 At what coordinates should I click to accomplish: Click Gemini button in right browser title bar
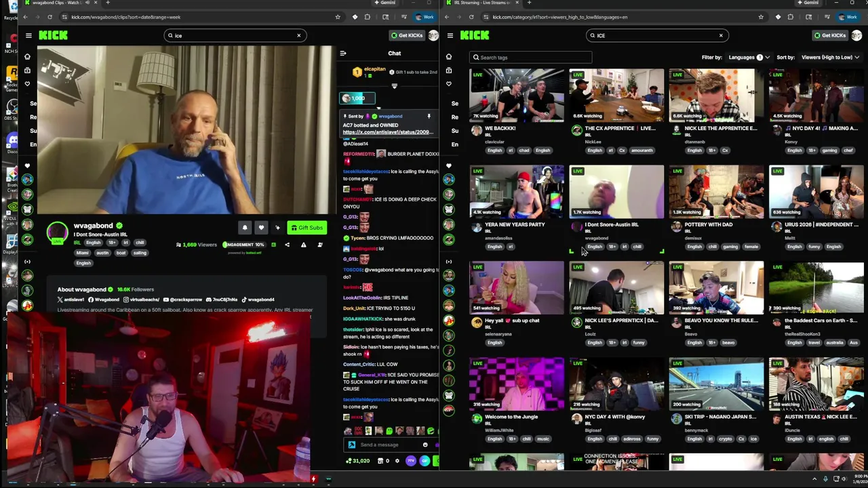[x=808, y=3]
